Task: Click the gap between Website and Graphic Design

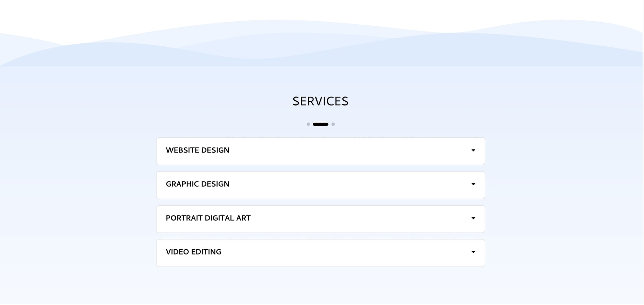Action: click(x=320, y=168)
